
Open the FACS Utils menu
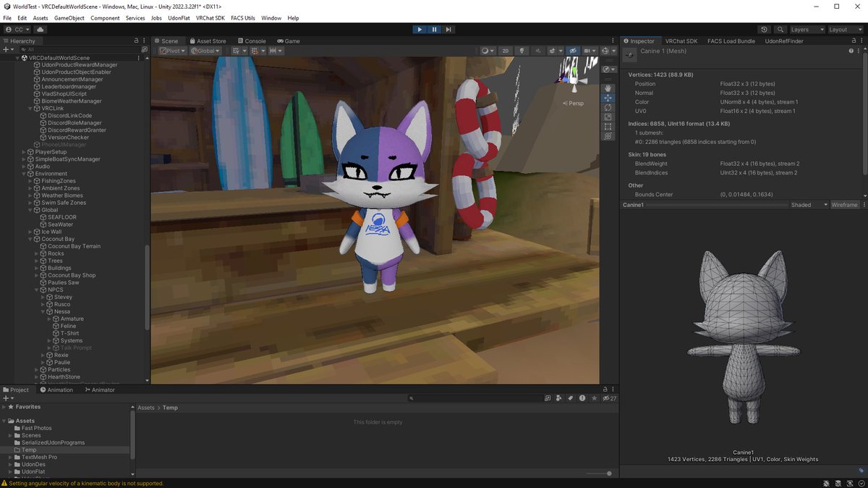tap(243, 18)
